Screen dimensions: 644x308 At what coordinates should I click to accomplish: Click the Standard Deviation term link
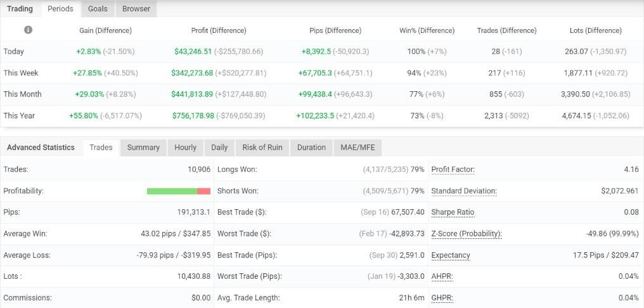click(464, 191)
